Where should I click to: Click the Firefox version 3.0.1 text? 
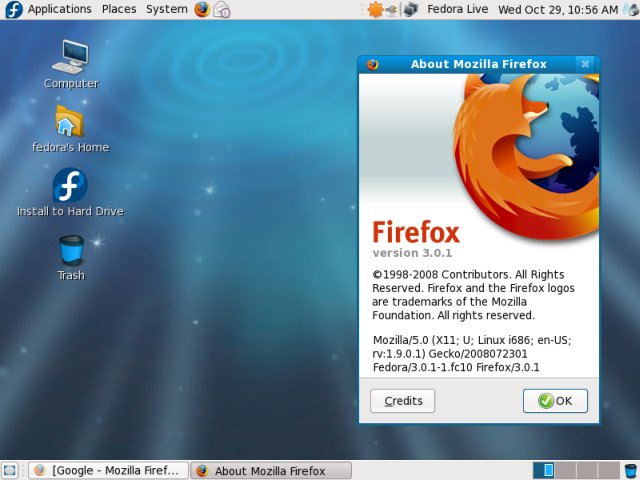tap(412, 253)
